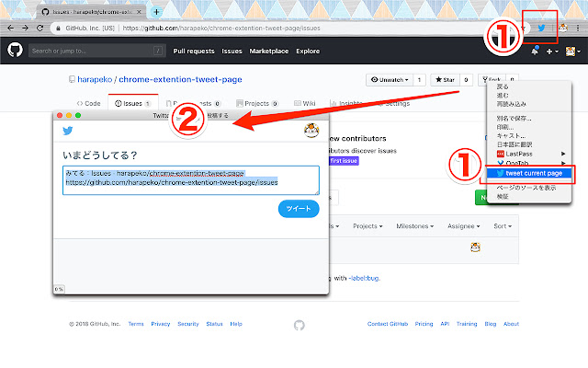Viewport: 588px width, 368px height.
Task: Click inside the tweet text area
Action: (191, 180)
